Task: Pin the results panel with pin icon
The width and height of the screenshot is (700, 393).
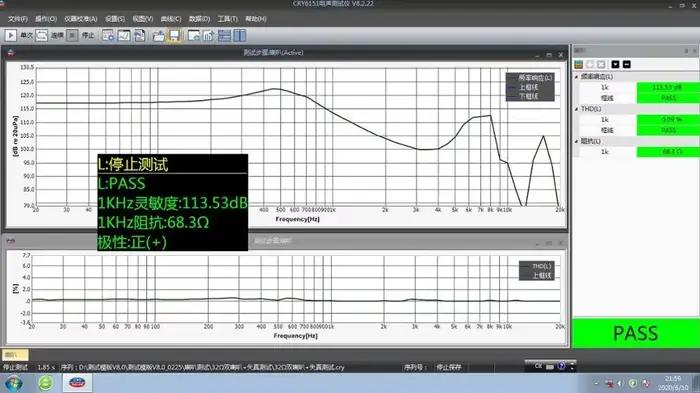Action: click(x=686, y=51)
